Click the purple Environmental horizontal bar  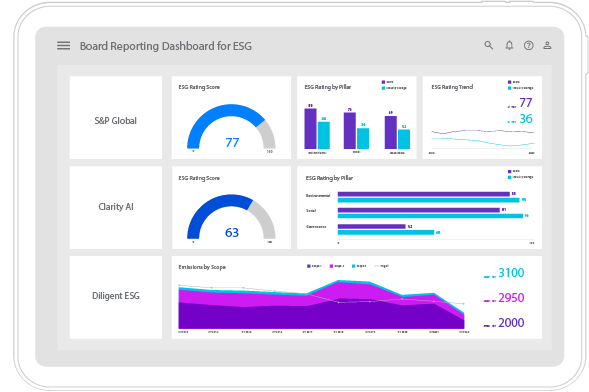point(423,194)
